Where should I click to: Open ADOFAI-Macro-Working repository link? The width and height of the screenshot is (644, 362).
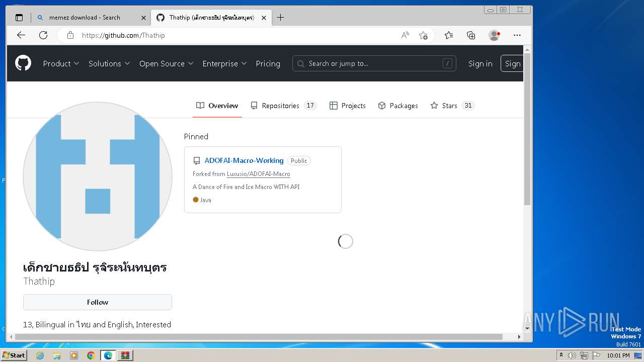[x=244, y=161]
